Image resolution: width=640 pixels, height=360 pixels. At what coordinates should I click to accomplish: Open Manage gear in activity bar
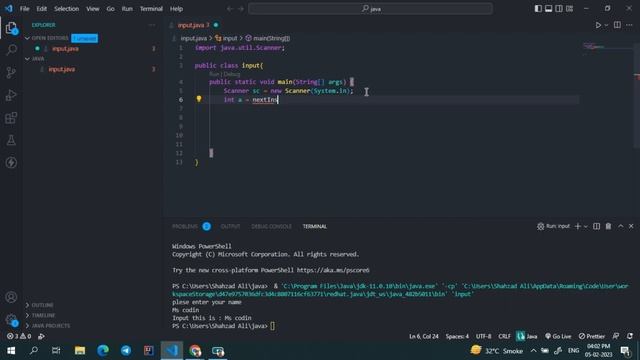(x=11, y=320)
